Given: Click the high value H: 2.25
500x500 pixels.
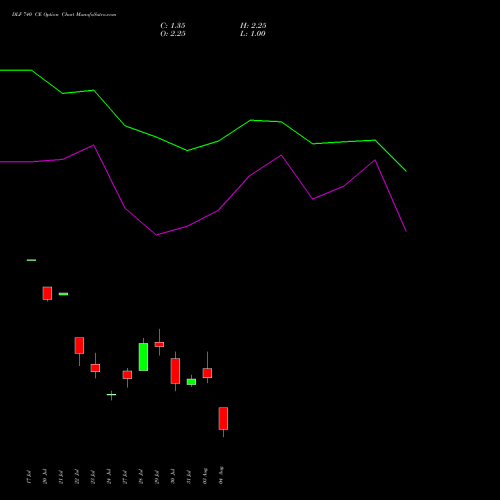Looking at the screenshot, I should (x=253, y=26).
